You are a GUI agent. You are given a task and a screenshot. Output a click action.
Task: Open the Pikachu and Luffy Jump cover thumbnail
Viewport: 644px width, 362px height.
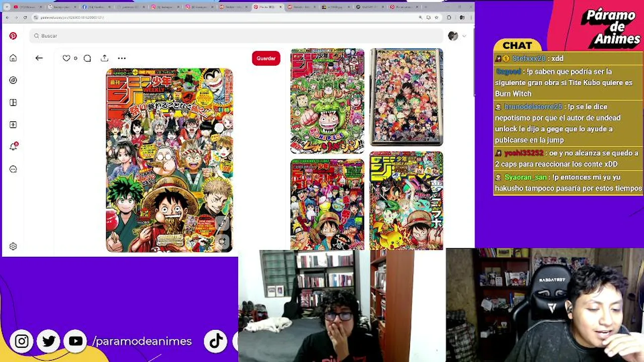click(x=407, y=201)
